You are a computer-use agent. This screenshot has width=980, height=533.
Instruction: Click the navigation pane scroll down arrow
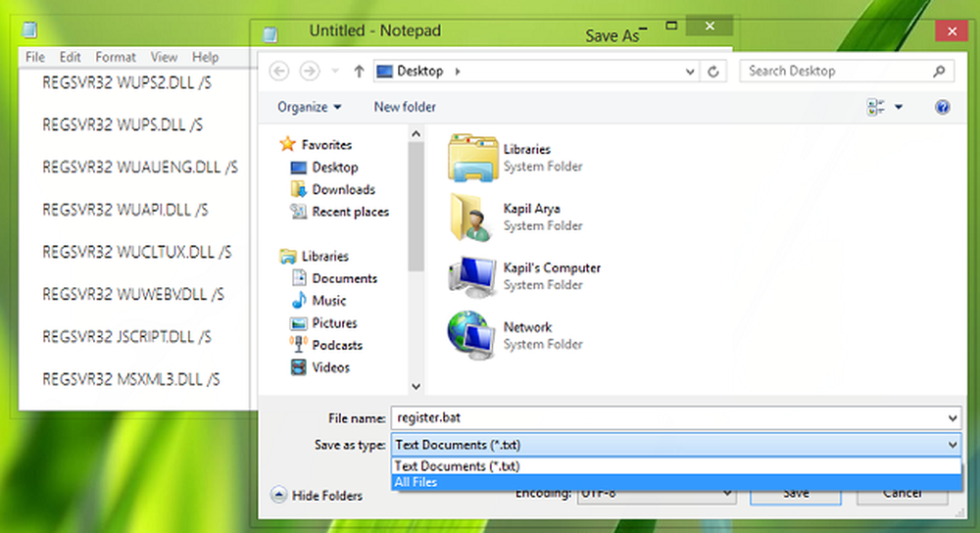tap(416, 387)
